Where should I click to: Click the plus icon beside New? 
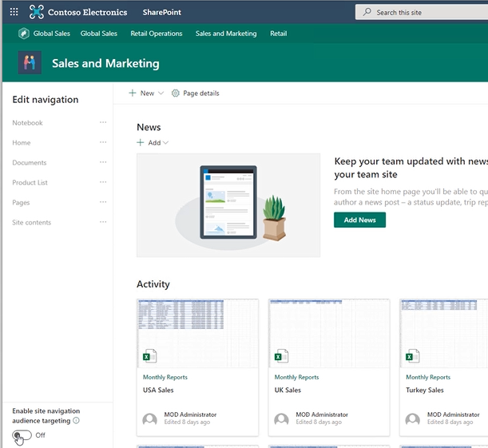tap(133, 93)
